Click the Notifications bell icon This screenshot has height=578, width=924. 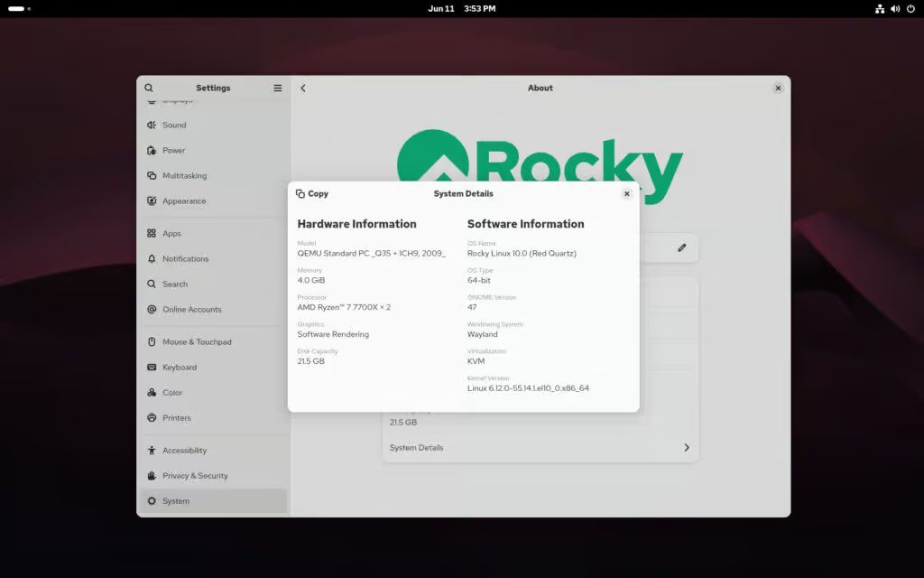(x=152, y=258)
